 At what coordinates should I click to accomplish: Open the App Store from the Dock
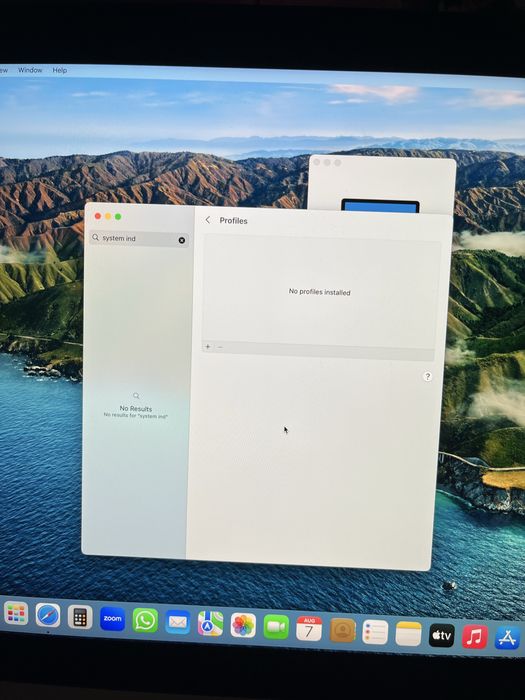[x=508, y=638]
